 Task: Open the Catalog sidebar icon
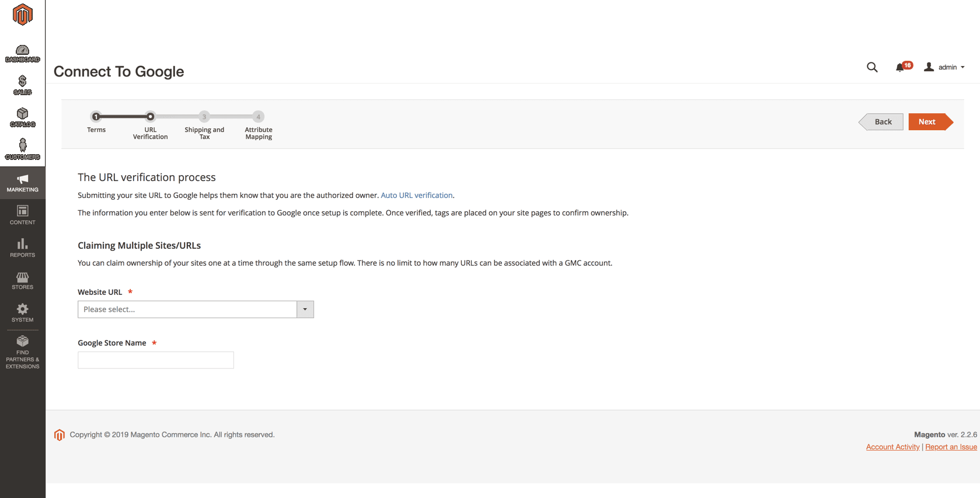point(22,117)
